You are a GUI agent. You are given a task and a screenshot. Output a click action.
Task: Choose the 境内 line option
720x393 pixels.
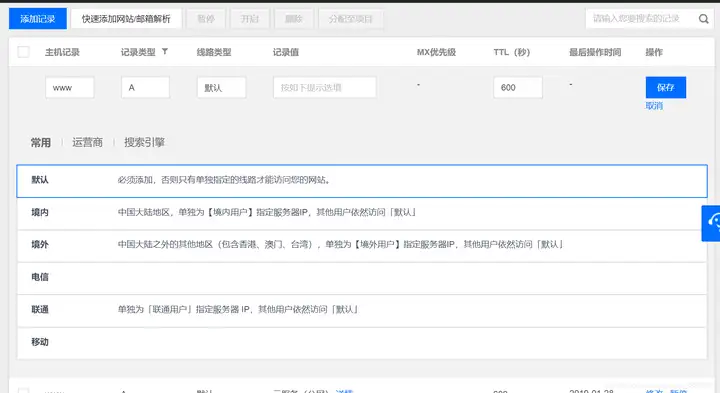[362, 213]
